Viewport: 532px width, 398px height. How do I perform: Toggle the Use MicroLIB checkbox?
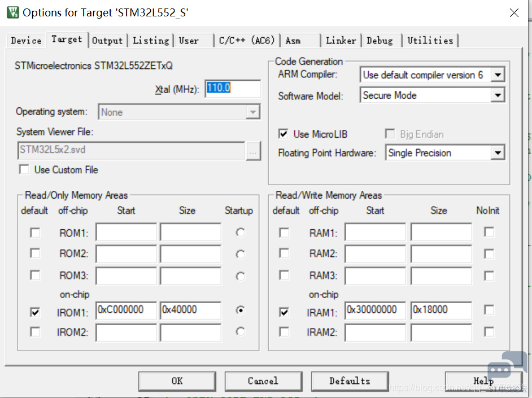(284, 134)
